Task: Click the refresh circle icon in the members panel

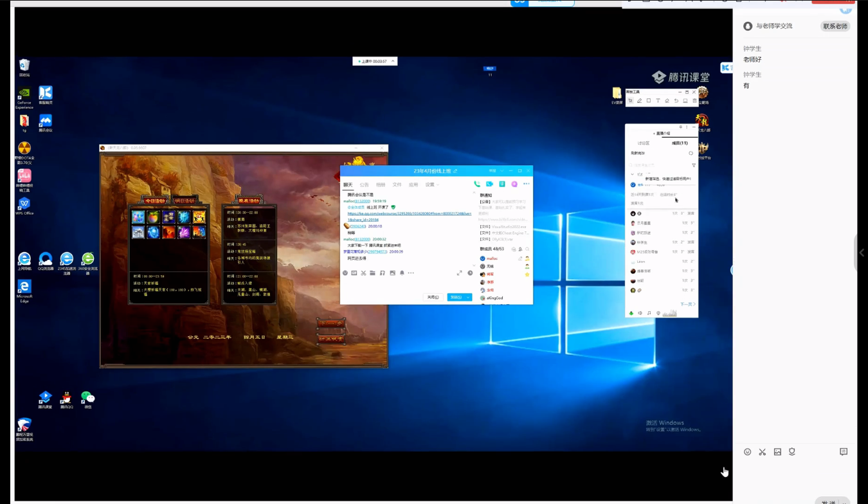Action: point(691,153)
